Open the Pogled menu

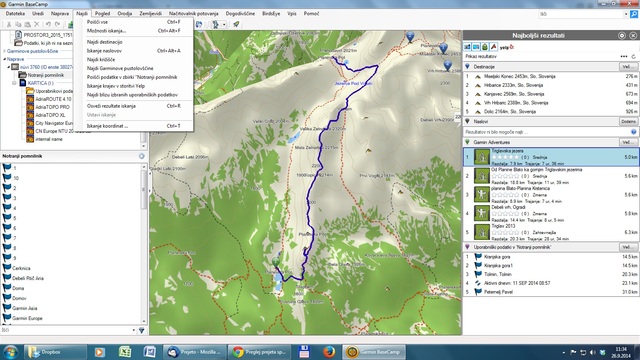(x=102, y=13)
